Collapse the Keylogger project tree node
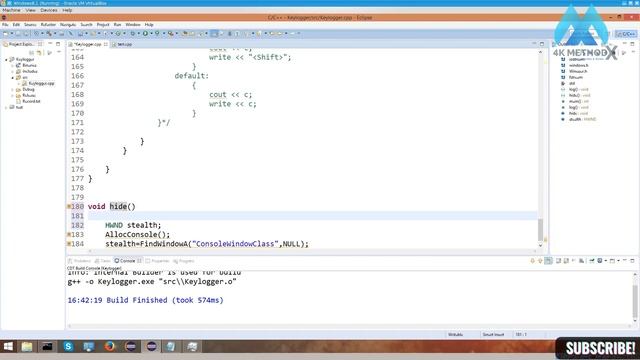Screen dimensions: 640x360 coord(7,60)
